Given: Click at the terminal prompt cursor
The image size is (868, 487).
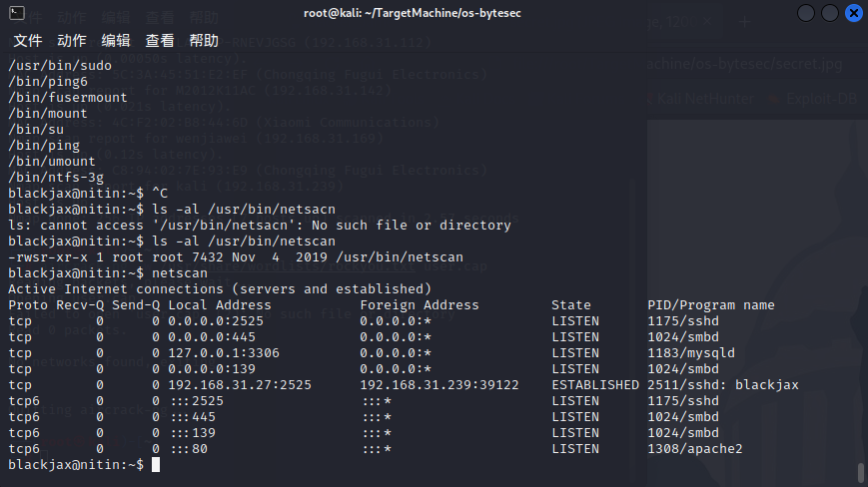Looking at the screenshot, I should pos(156,465).
